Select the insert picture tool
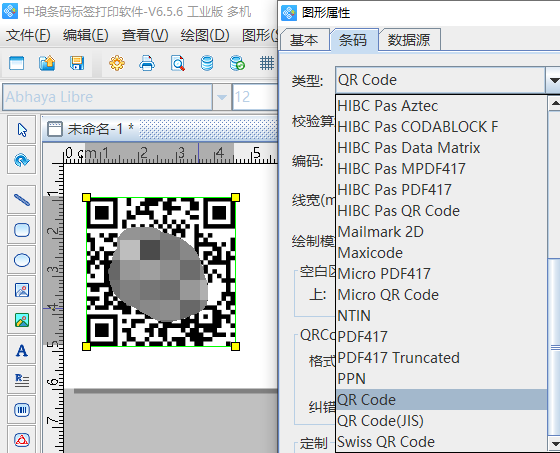 [22, 290]
